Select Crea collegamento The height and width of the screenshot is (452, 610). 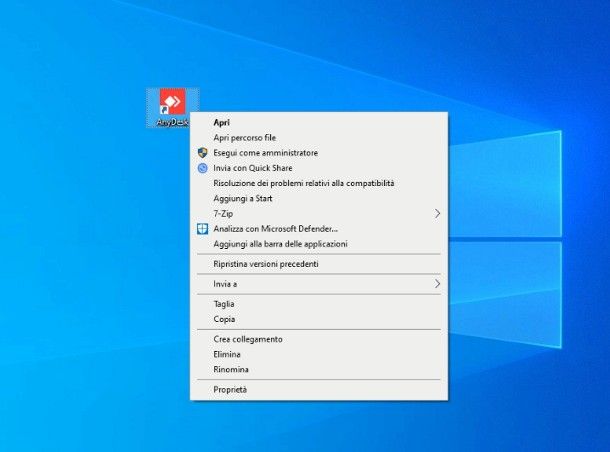click(x=319, y=339)
